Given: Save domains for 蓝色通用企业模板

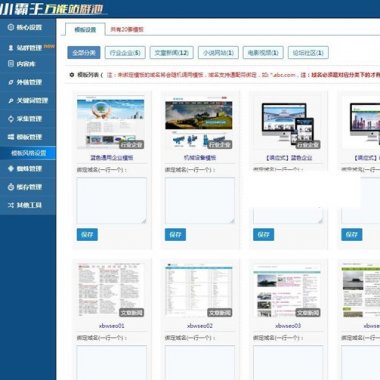Looking at the screenshot, I should [x=87, y=235].
